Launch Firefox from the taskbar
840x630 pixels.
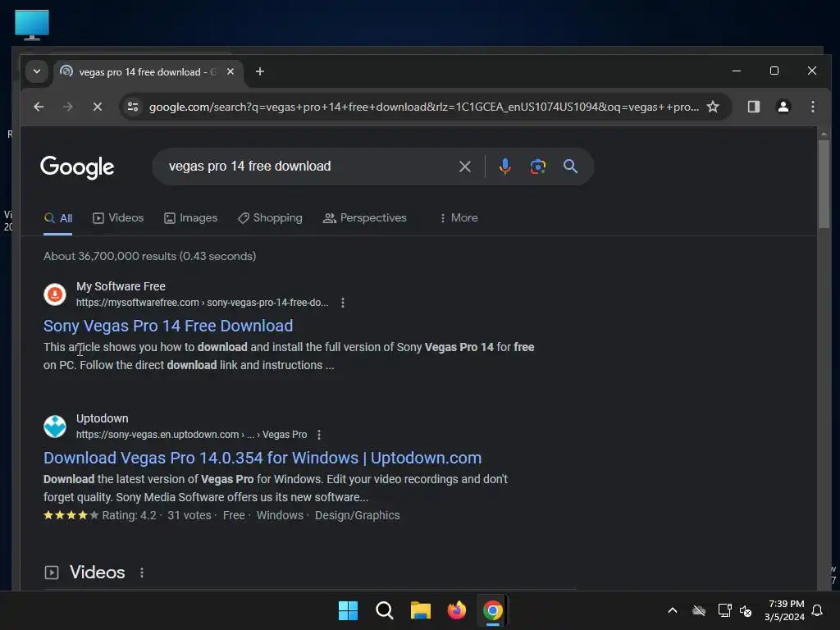[456, 610]
